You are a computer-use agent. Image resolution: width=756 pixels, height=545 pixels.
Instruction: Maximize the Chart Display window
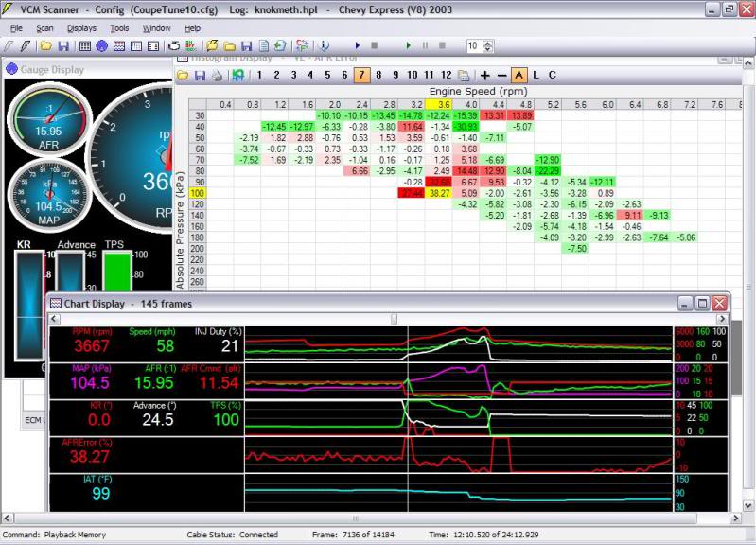[x=702, y=303]
